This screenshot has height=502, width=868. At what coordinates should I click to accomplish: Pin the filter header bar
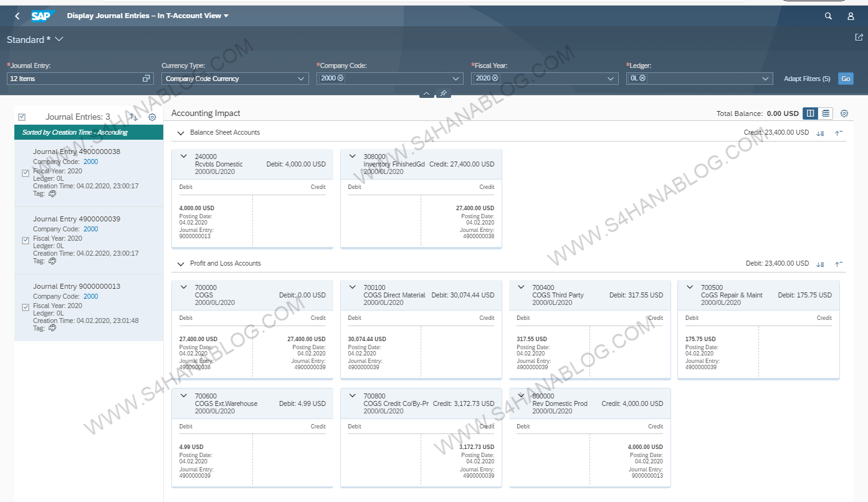tap(443, 94)
